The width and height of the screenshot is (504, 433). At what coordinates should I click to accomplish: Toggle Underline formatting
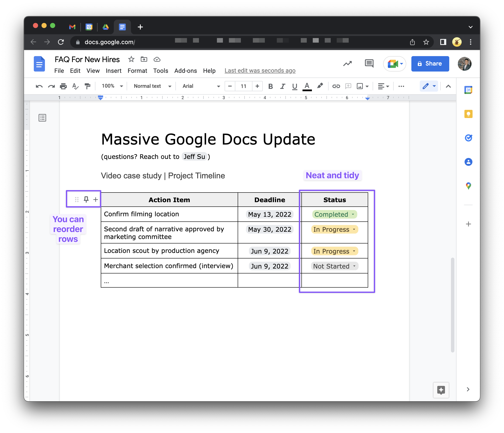[x=295, y=86]
